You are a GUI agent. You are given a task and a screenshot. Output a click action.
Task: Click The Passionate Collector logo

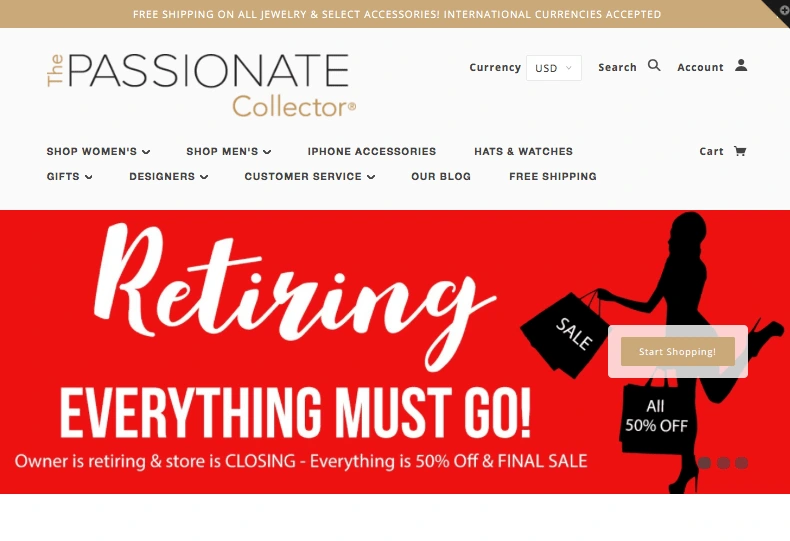202,85
